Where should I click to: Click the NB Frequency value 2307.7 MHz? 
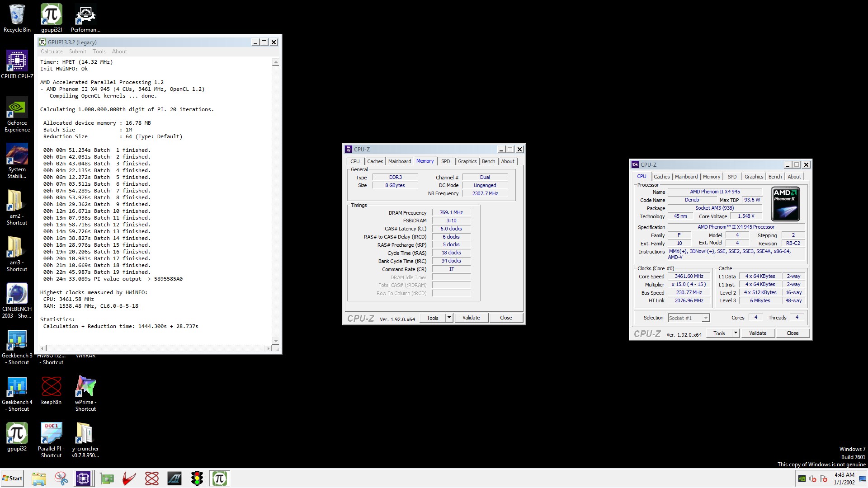[x=485, y=193]
